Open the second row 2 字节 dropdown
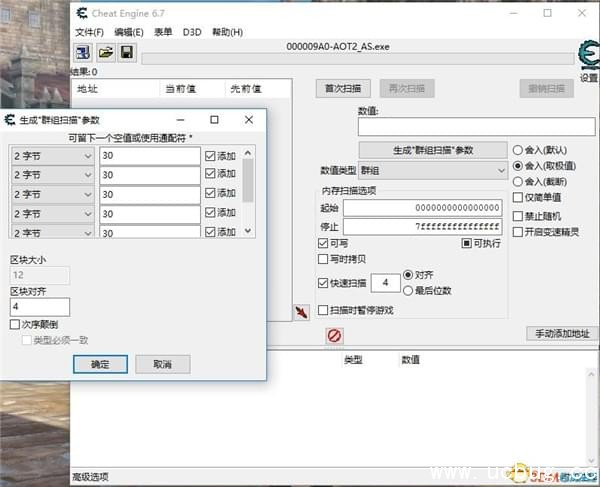The height and width of the screenshot is (487, 600). click(52, 175)
